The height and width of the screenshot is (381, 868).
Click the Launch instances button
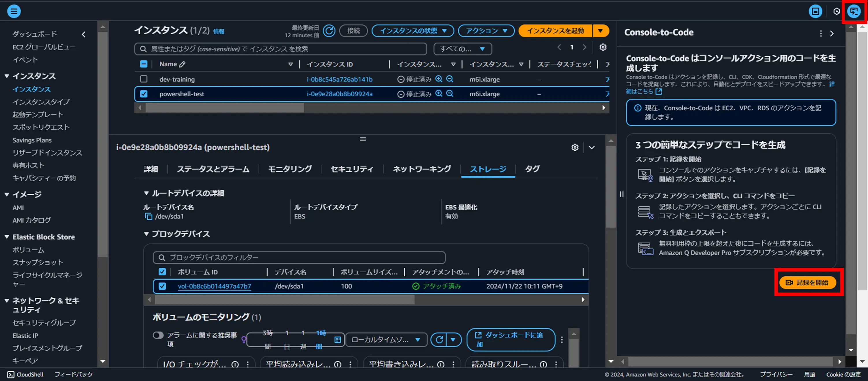click(555, 31)
